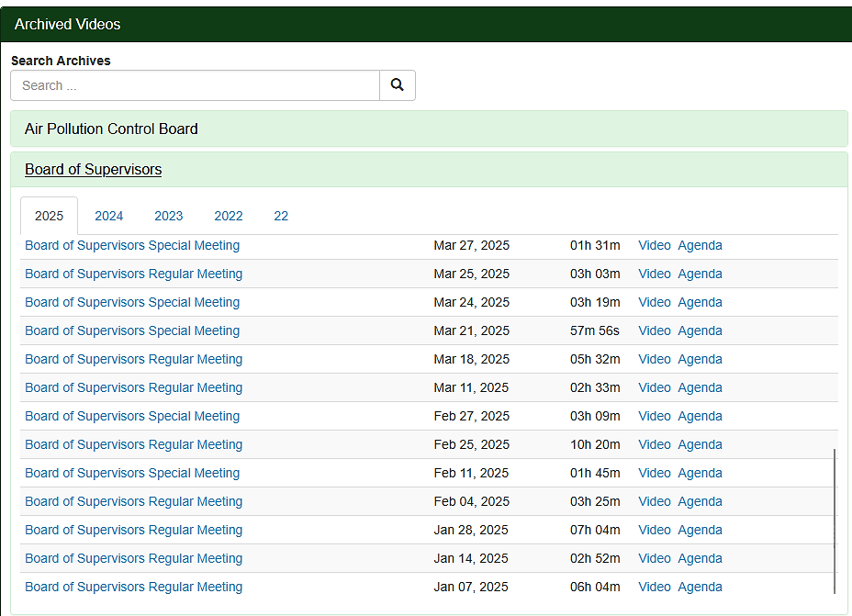Click the magnifying glass search icon

(397, 85)
